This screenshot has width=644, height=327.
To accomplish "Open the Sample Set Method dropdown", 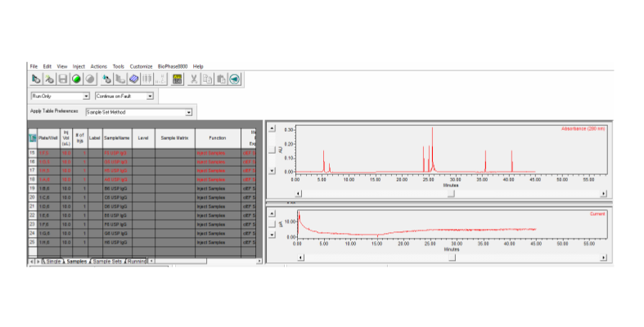I will tap(188, 112).
